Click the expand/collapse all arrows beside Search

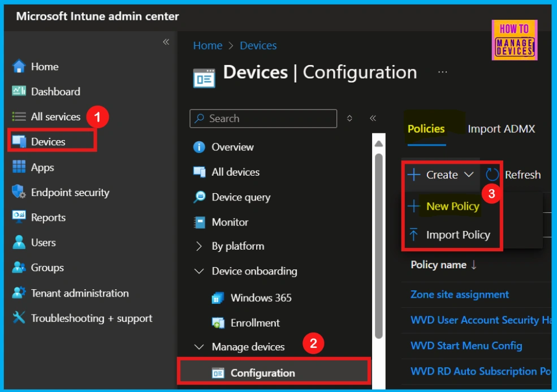point(349,118)
